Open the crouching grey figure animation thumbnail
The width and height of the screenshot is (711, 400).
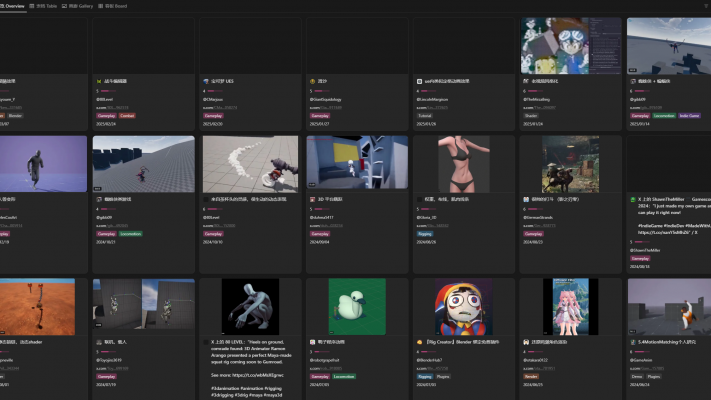pyautogui.click(x=250, y=305)
